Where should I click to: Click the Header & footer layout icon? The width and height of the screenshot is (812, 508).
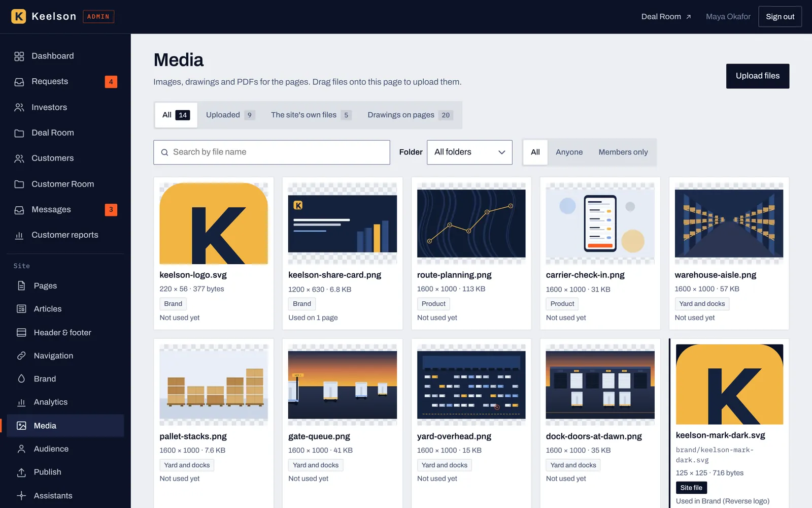point(21,333)
